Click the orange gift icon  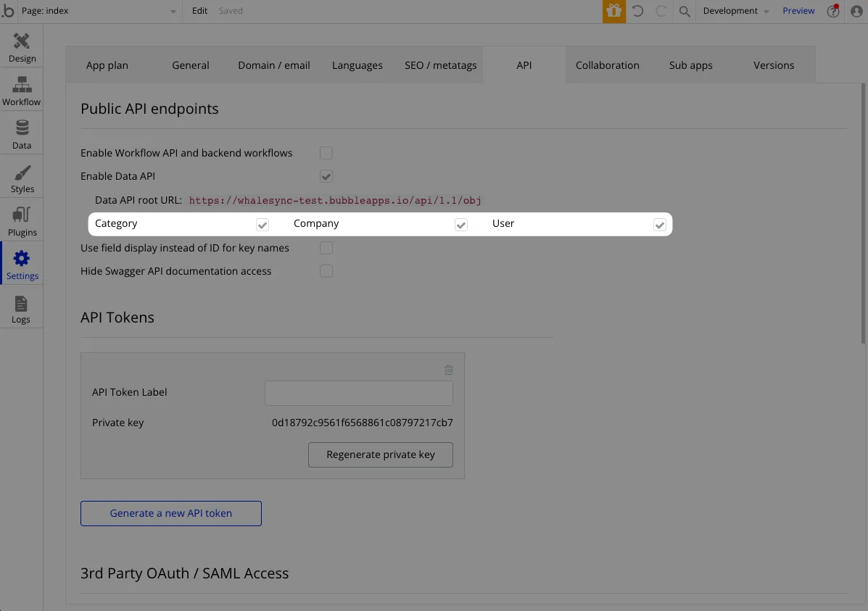(614, 11)
